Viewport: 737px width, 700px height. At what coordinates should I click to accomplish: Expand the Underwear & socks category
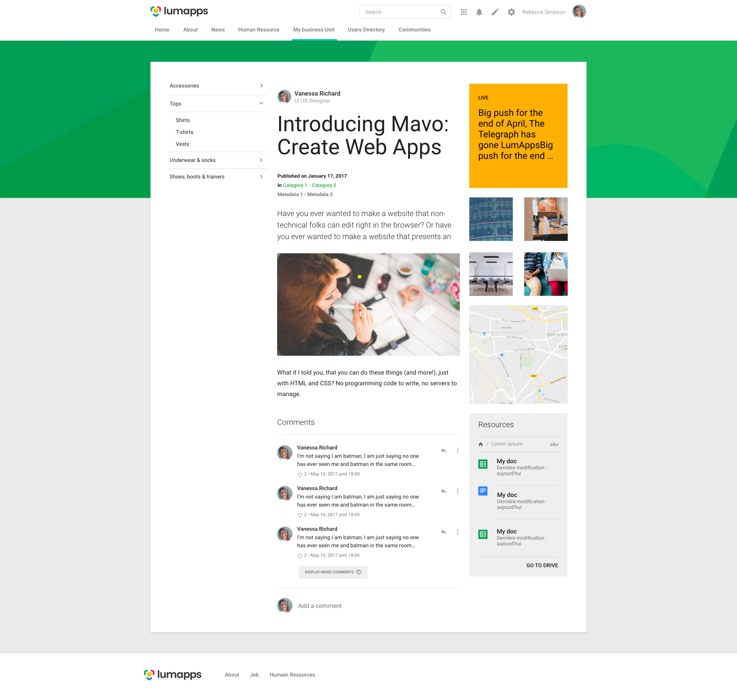click(x=261, y=160)
